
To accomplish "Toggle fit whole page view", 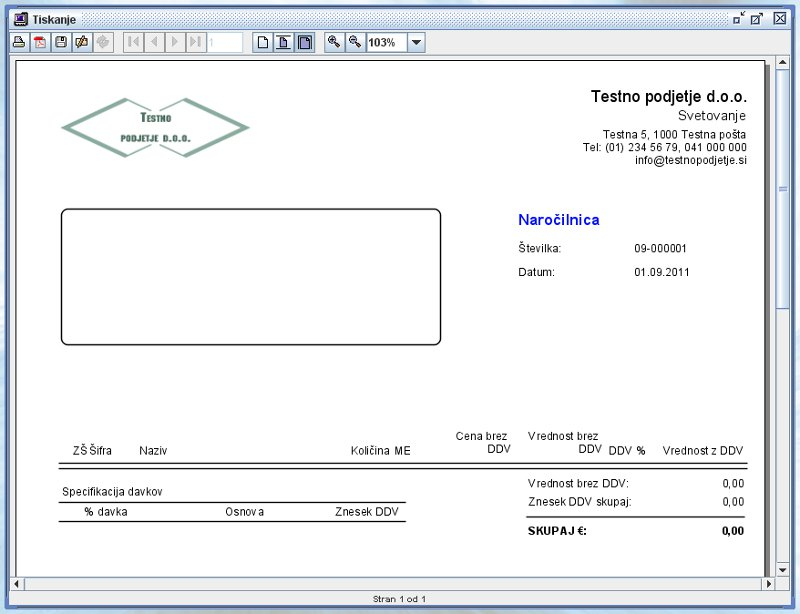I will pyautogui.click(x=304, y=42).
